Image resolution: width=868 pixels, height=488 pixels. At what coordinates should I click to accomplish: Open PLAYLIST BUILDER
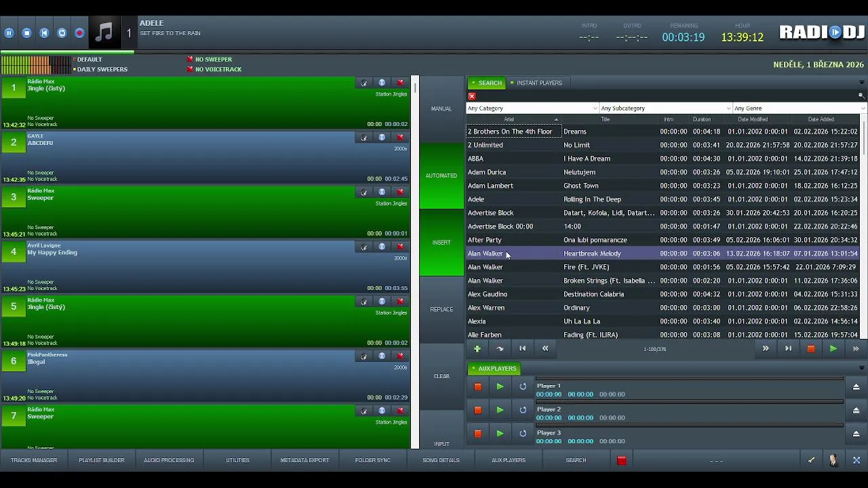click(102, 460)
